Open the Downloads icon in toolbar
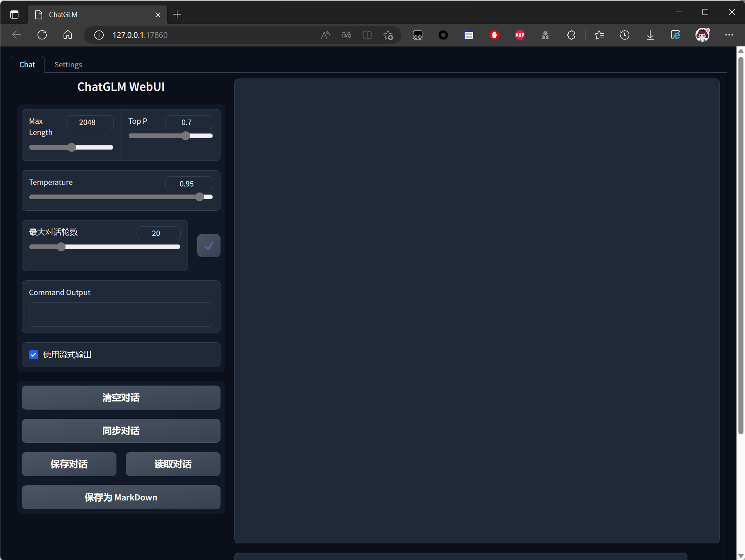The image size is (745, 560). click(x=650, y=35)
